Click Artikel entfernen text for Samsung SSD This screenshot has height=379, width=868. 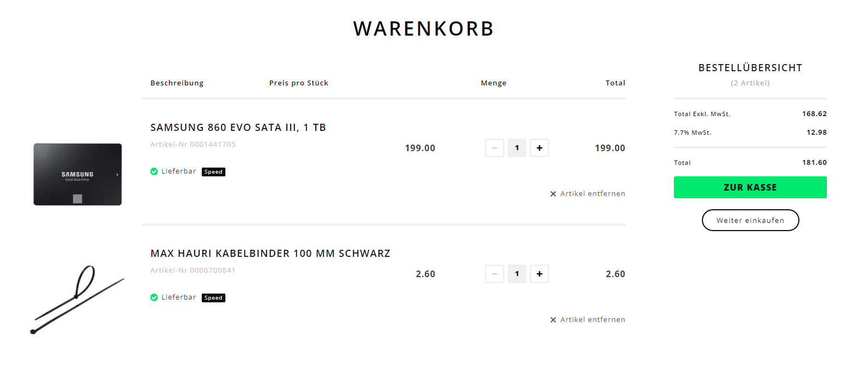tap(592, 194)
